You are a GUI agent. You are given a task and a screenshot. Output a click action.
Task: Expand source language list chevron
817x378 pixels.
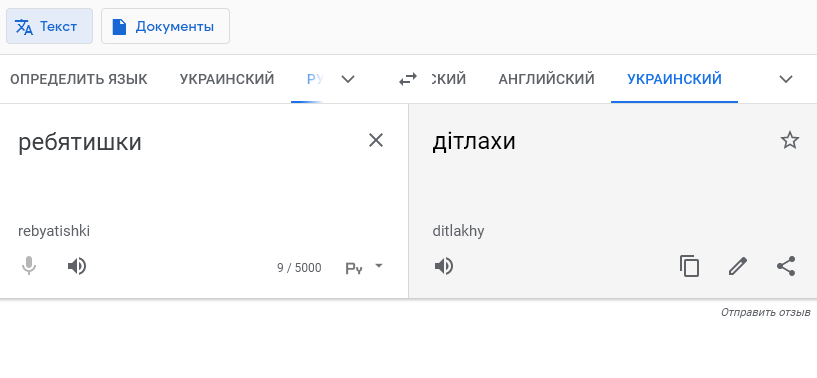click(x=348, y=79)
